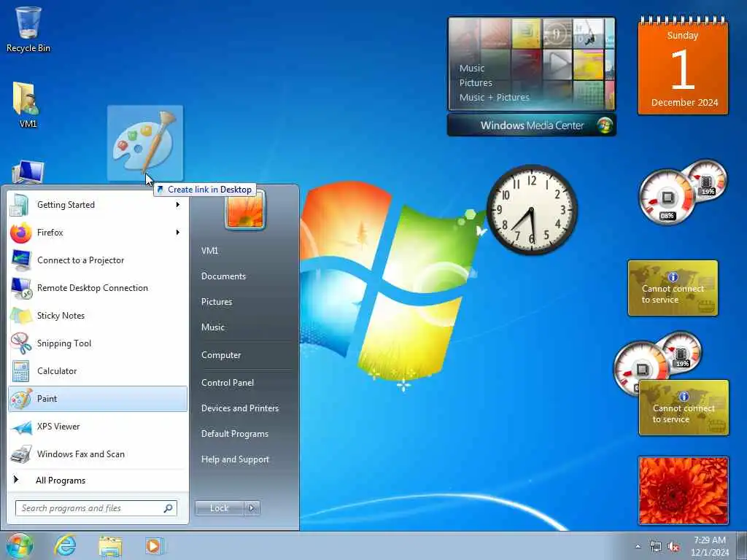Open Documents from the Start menu
Viewport: 747px width, 560px height.
pos(223,276)
